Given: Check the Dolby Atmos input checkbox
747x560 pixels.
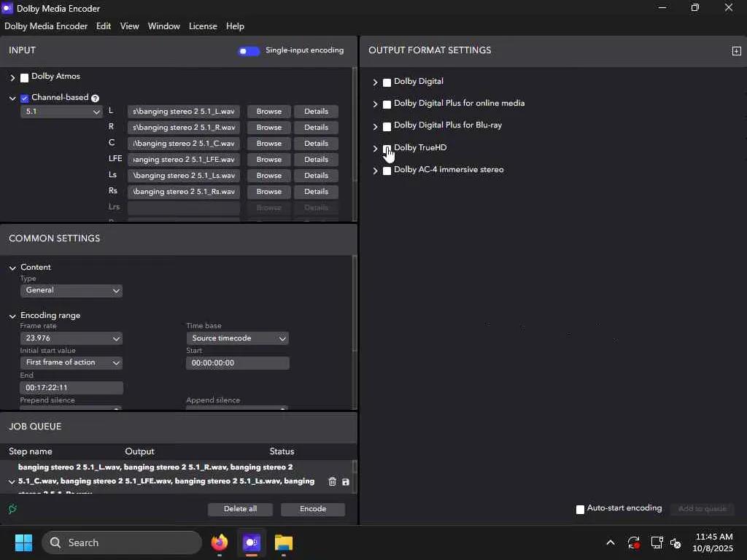Looking at the screenshot, I should [x=24, y=77].
